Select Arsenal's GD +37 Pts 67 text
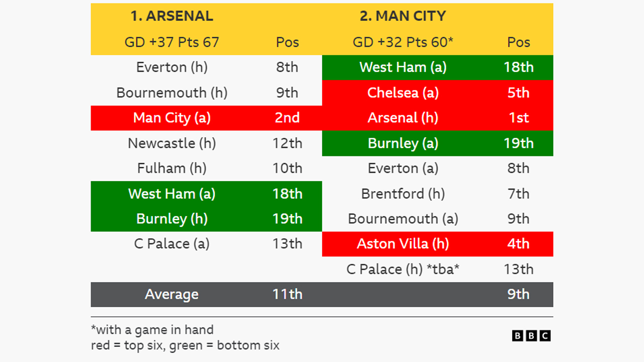This screenshot has width=644, height=362. pyautogui.click(x=172, y=42)
